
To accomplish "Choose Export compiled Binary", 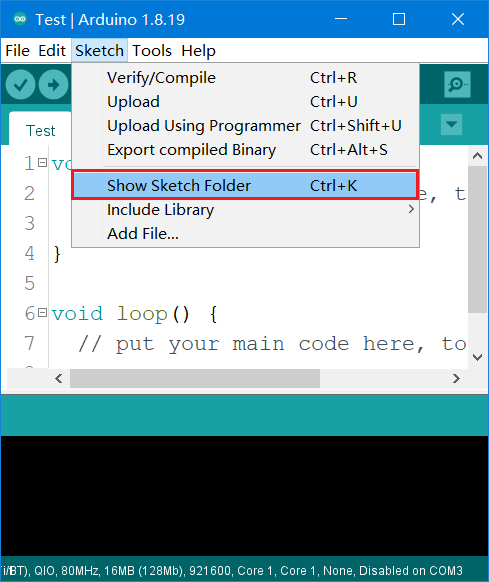I will 245,150.
